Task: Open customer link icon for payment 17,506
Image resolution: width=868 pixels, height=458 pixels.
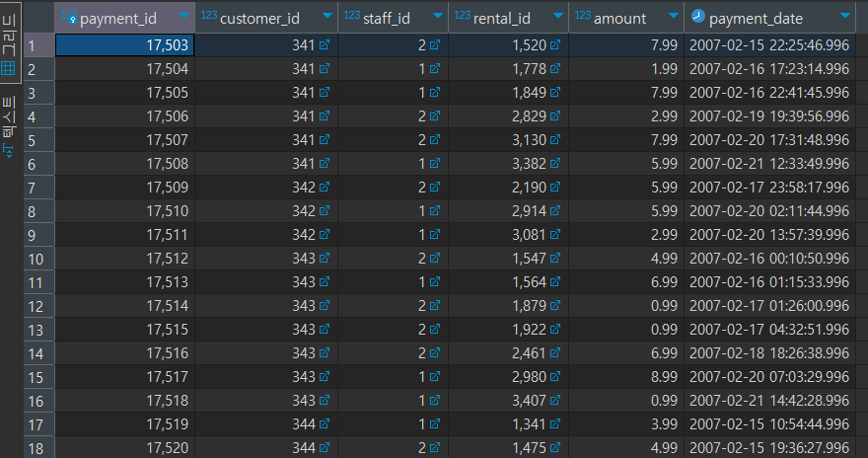Action: tap(325, 116)
